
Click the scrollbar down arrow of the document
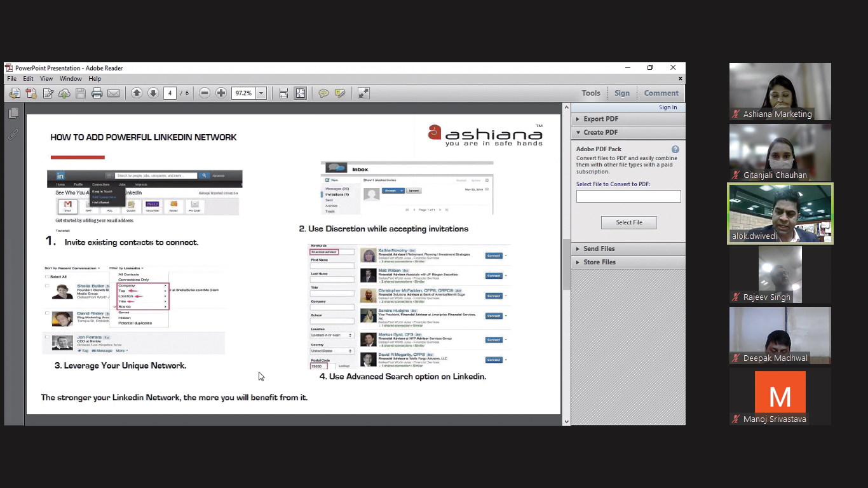566,421
